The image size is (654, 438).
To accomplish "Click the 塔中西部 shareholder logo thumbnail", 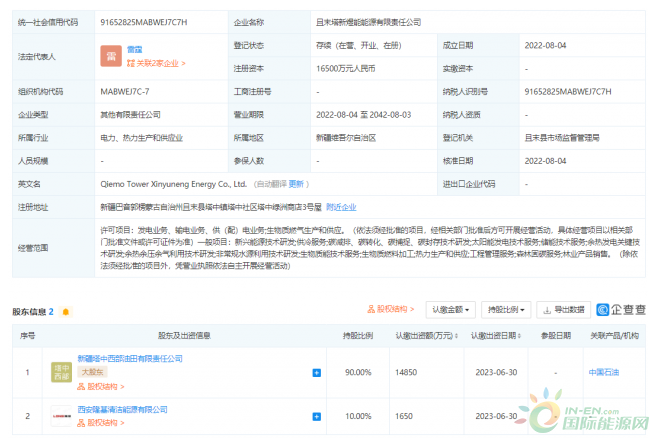I will tap(61, 373).
